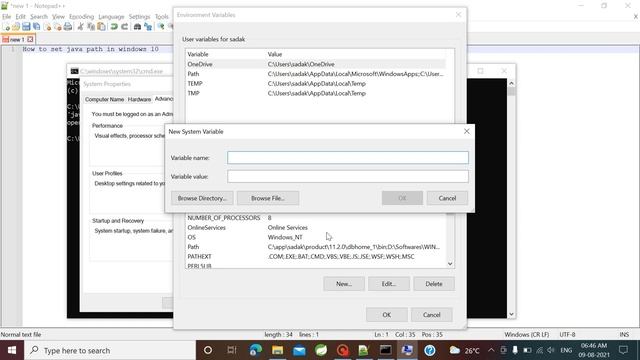
Task: Open the Settings menu in Notepad++
Action: pos(139,17)
